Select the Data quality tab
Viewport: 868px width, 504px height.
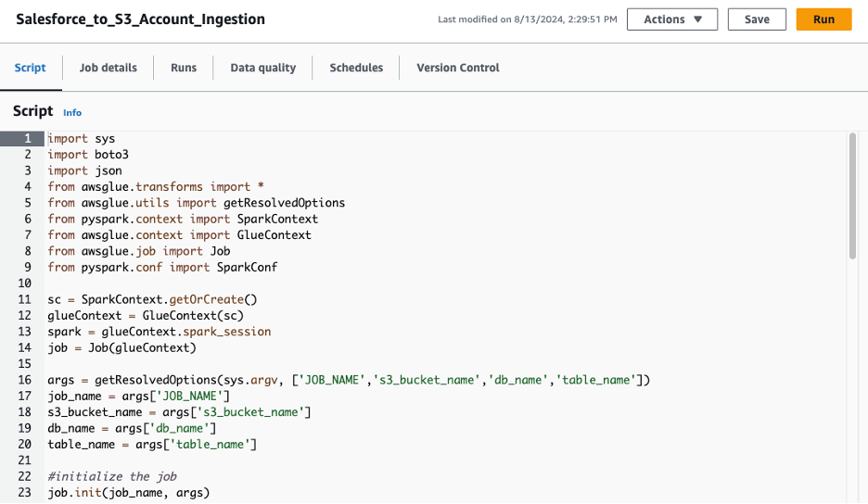click(263, 68)
